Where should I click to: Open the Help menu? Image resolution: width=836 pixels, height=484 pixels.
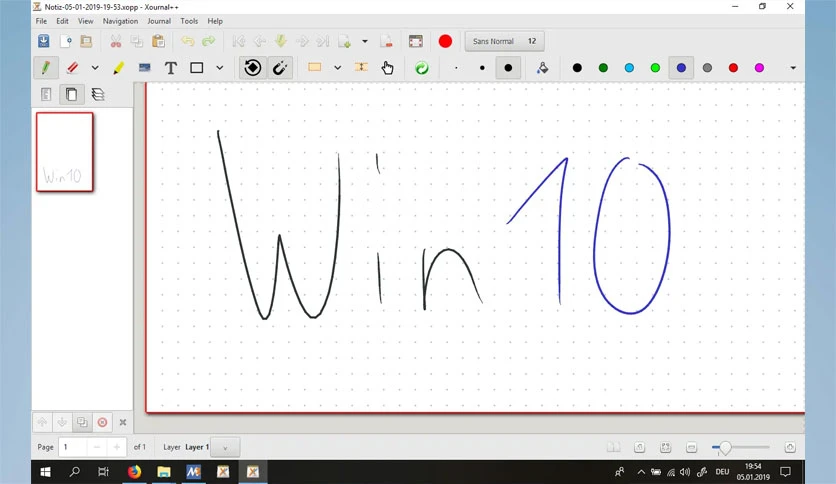pos(215,21)
